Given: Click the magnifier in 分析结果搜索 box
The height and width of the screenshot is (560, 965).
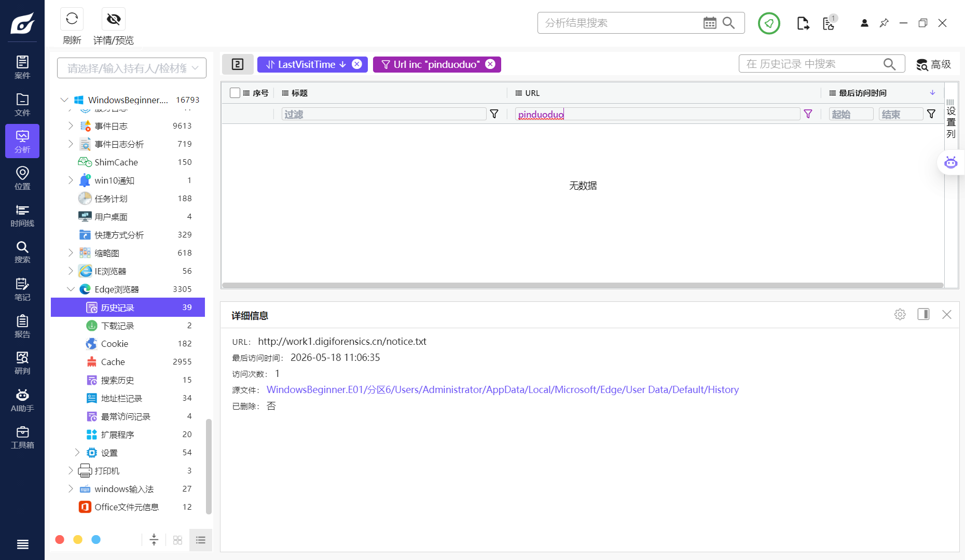Looking at the screenshot, I should tap(728, 23).
